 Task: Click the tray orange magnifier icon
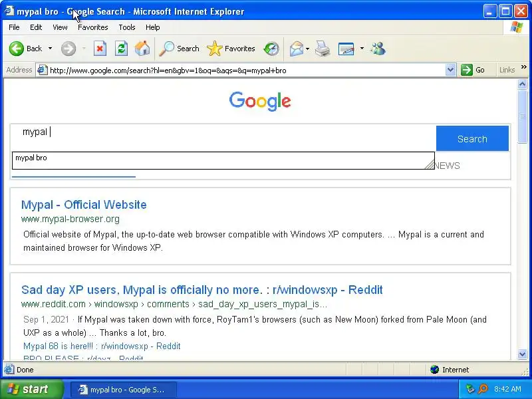[483, 389]
